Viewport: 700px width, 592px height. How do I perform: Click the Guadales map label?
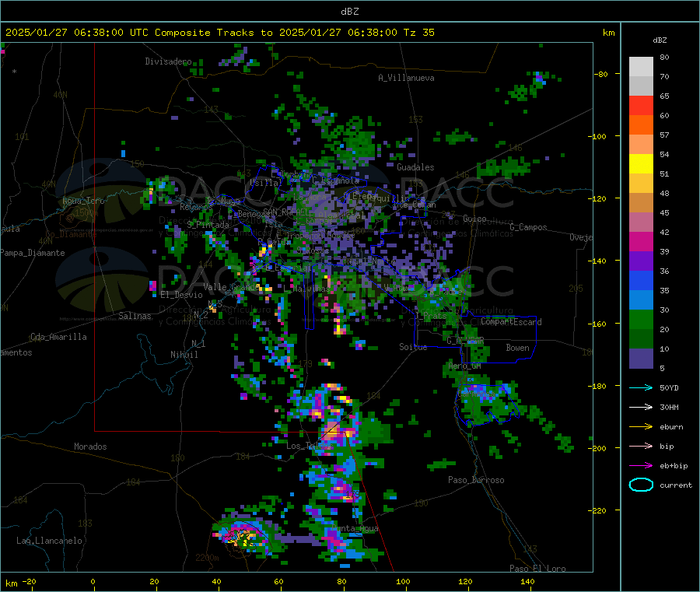pyautogui.click(x=415, y=167)
